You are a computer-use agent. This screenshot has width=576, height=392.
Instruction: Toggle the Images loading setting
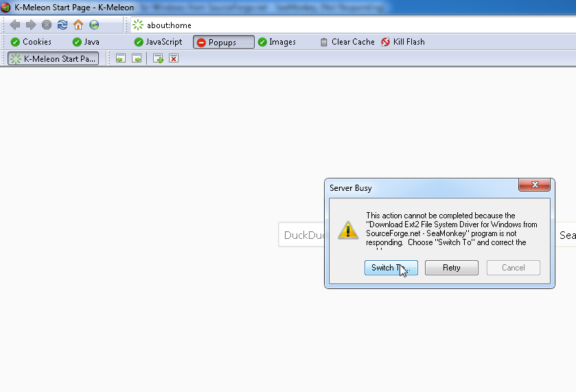coord(277,42)
